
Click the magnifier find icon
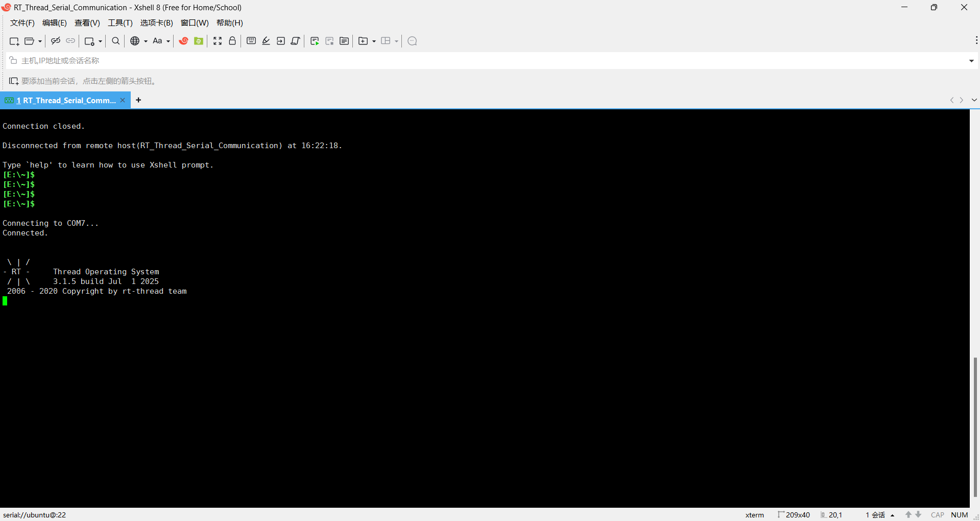click(x=116, y=41)
